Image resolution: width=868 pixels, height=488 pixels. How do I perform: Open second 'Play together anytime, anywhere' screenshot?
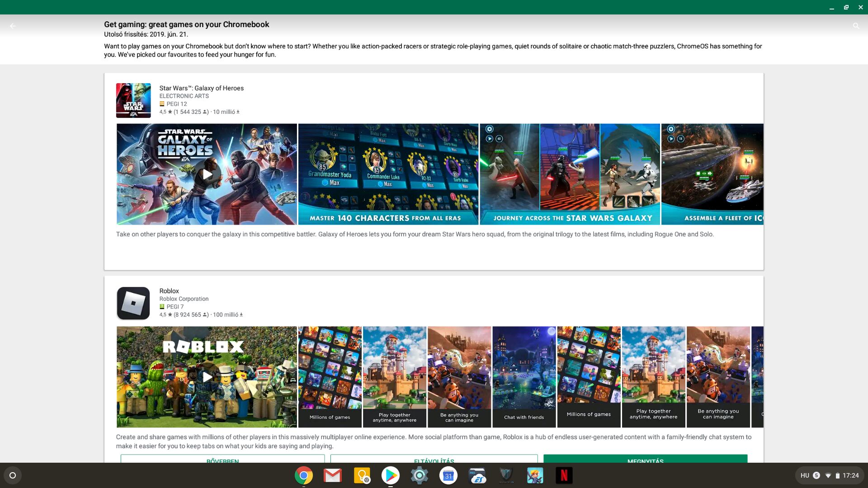(x=653, y=377)
